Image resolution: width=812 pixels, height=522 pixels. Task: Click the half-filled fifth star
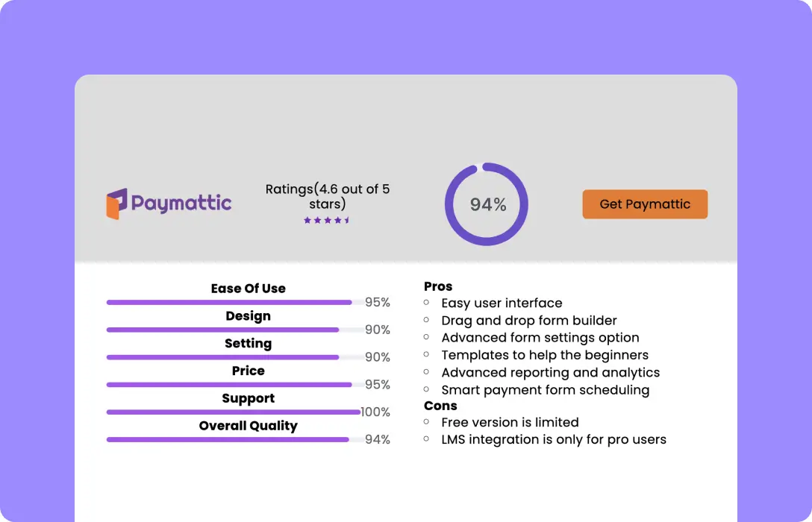(346, 219)
